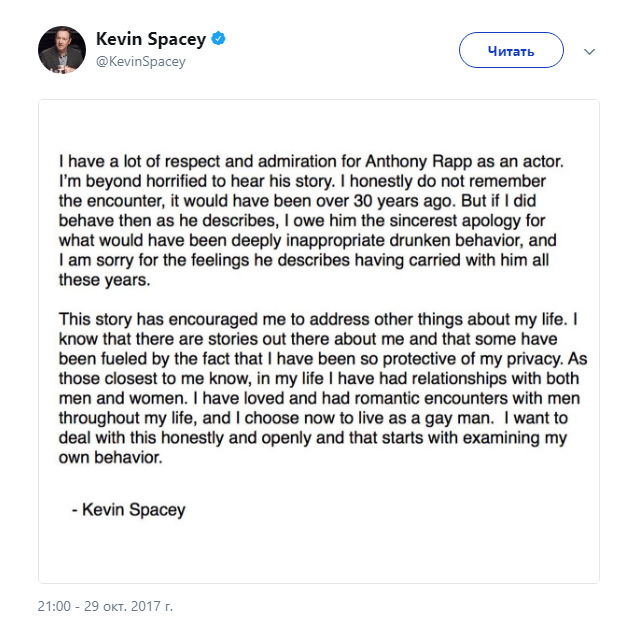This screenshot has height=626, width=632.
Task: Click the line reading 'own behavior.'
Action: [110, 458]
